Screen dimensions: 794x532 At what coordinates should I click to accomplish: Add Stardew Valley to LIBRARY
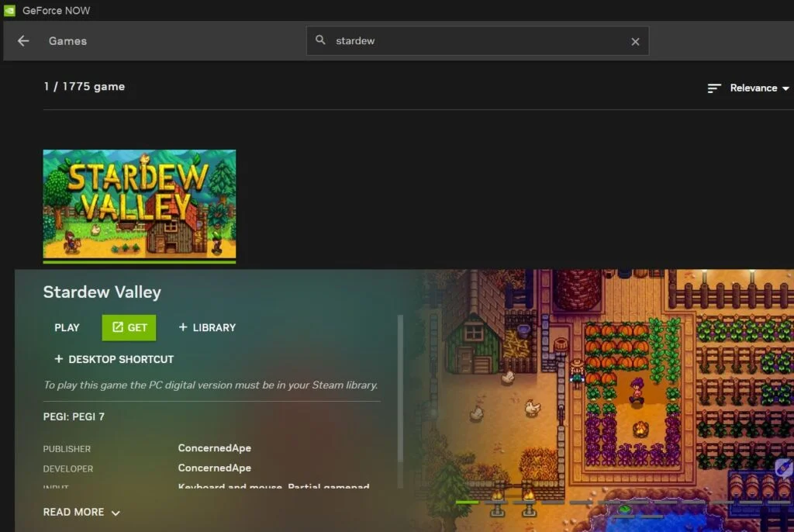pos(207,328)
